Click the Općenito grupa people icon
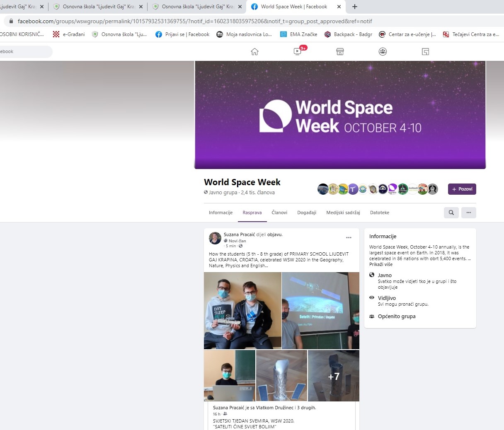 click(372, 316)
